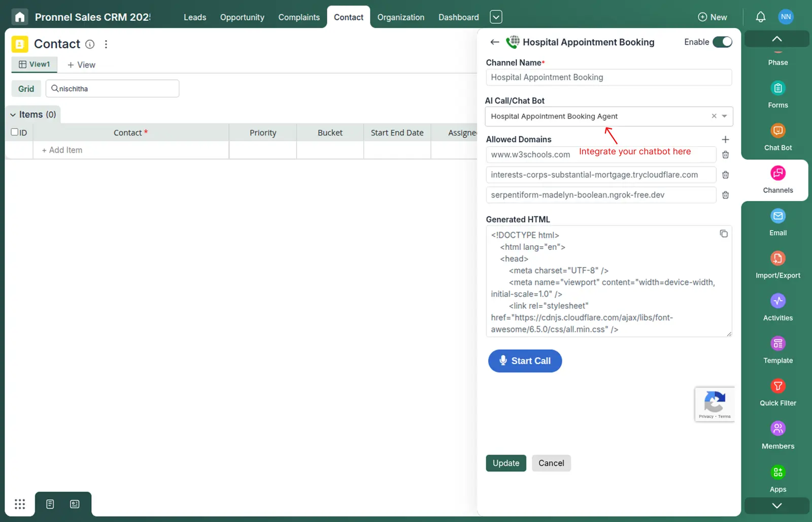The image size is (812, 522).
Task: Click the notifications bell
Action: point(760,17)
